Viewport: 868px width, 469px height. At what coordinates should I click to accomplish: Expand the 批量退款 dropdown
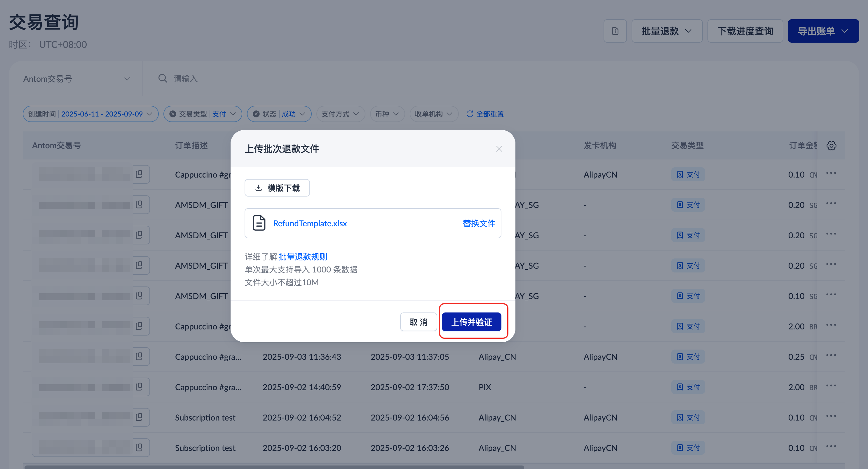click(x=667, y=31)
